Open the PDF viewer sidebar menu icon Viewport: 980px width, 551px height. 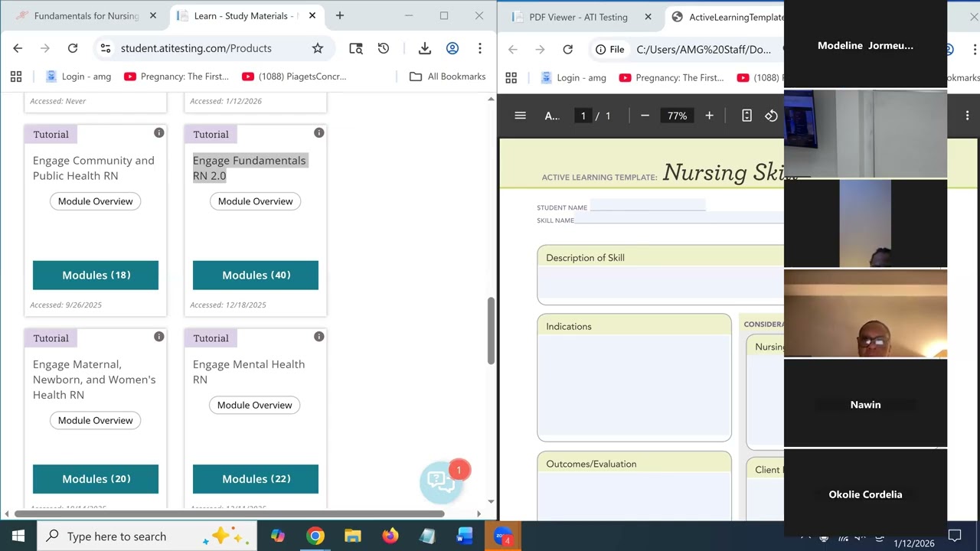coord(521,116)
